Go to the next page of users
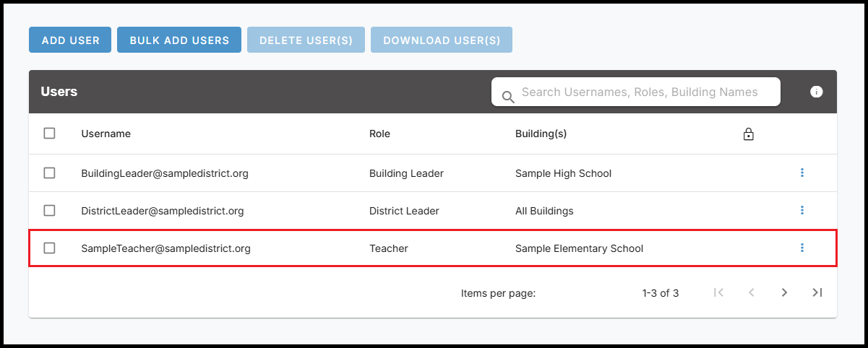 [784, 292]
